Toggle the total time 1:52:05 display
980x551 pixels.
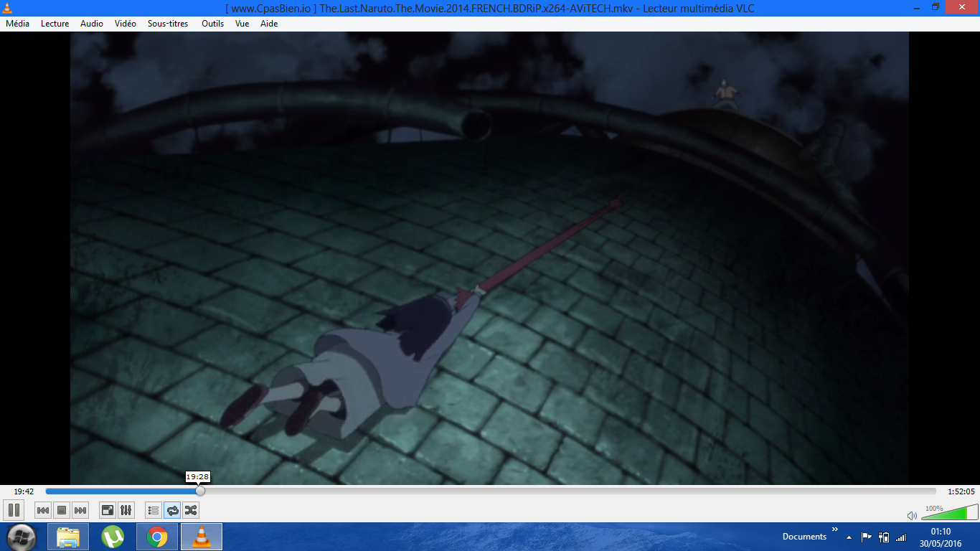[961, 491]
